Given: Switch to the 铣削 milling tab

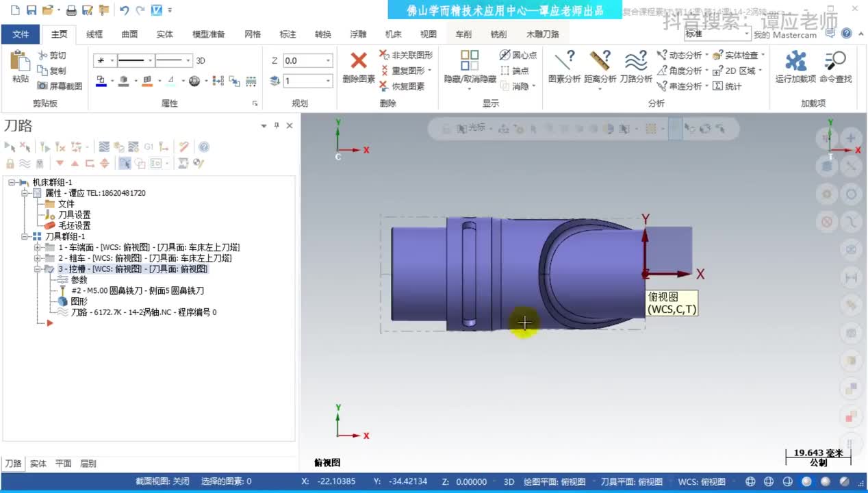Looking at the screenshot, I should 498,34.
